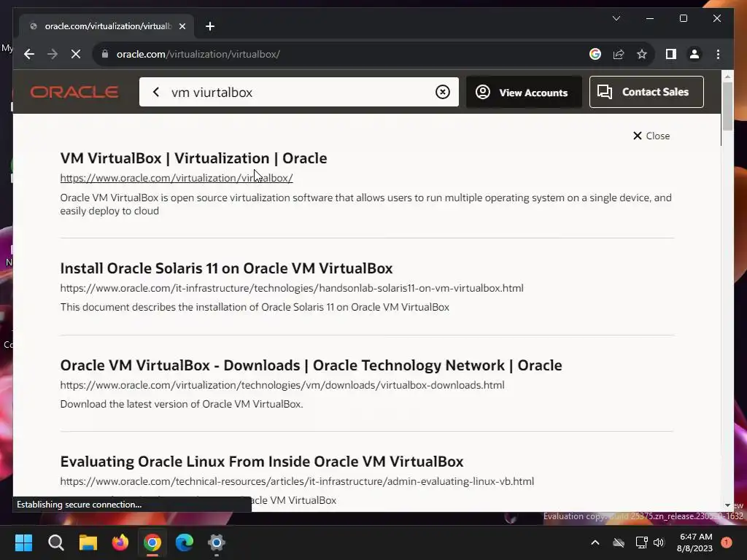Click the virtualbox-downloads.html URL text
Image resolution: width=747 pixels, height=560 pixels.
tap(282, 385)
